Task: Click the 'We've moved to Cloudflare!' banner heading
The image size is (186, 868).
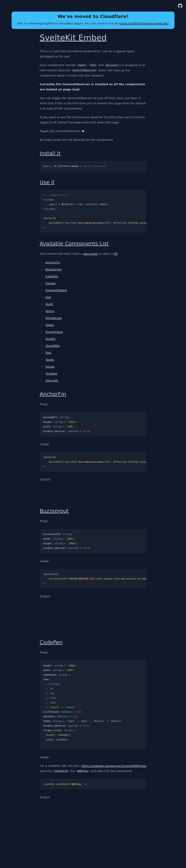Action: (x=93, y=16)
